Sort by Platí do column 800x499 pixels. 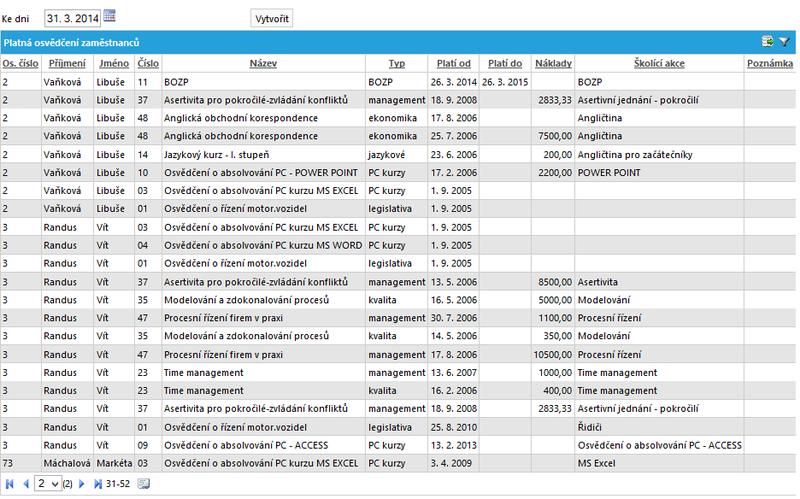pos(505,63)
